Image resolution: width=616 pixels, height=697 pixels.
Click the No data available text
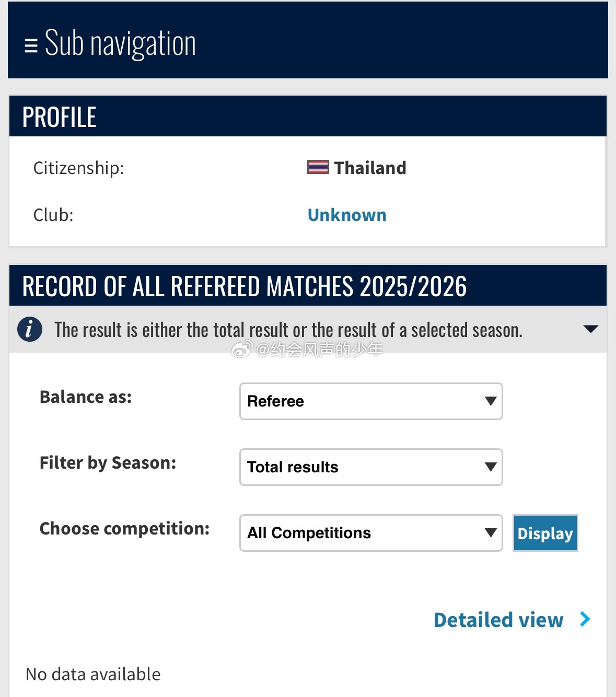93,674
